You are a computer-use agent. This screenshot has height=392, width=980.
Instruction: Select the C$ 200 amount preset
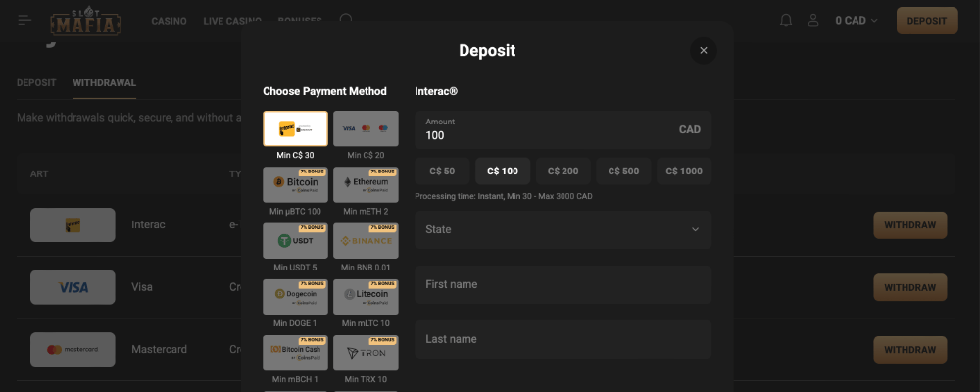click(x=563, y=171)
